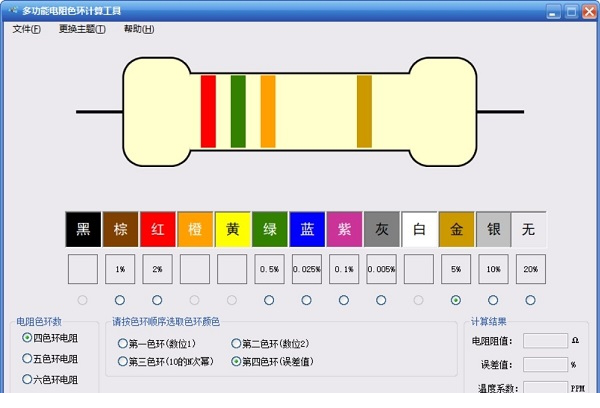Screen dimensions: 600x408
Task: Open the 帮助(H) menu
Action: pyautogui.click(x=139, y=29)
